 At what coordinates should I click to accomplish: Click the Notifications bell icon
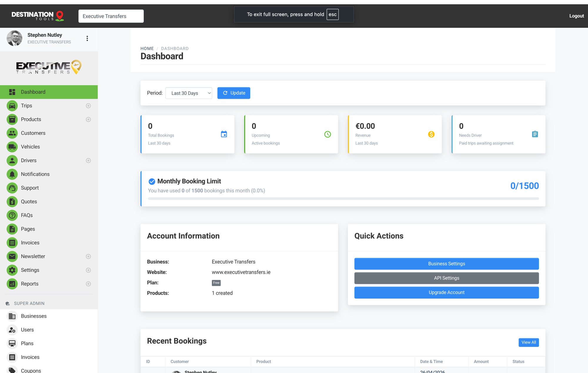[12, 174]
